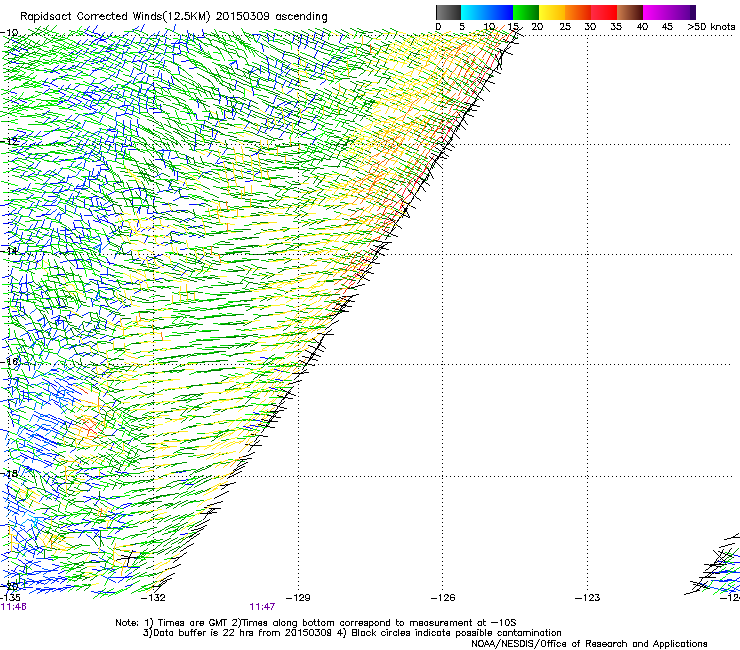Screen dimensions: 740x650
Task: Click the blue 10-15 knots color band
Action: point(500,12)
